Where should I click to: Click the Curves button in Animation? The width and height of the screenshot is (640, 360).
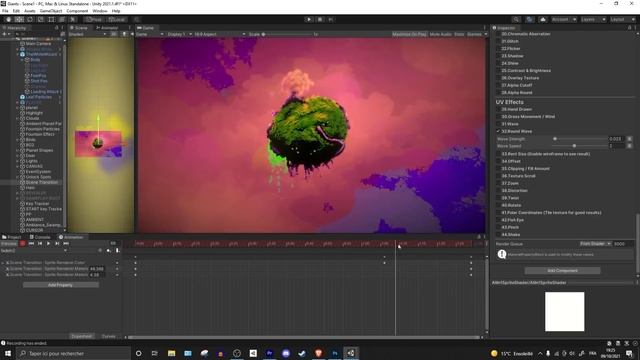(109, 336)
